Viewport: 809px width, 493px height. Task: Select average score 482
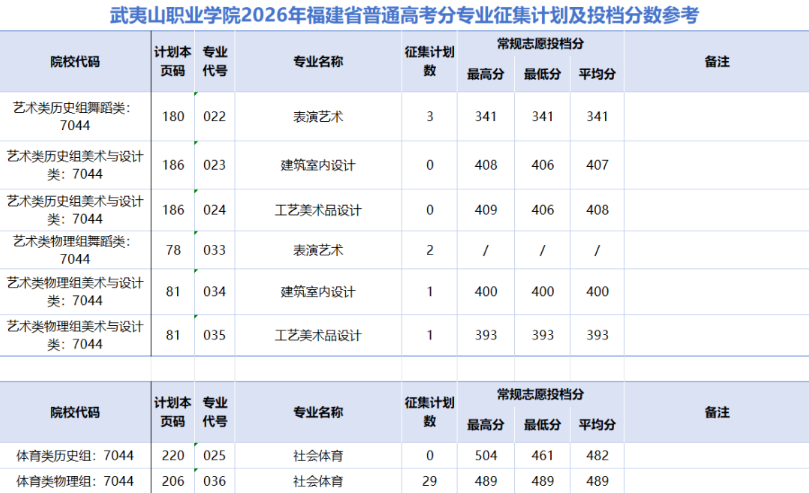pyautogui.click(x=597, y=455)
